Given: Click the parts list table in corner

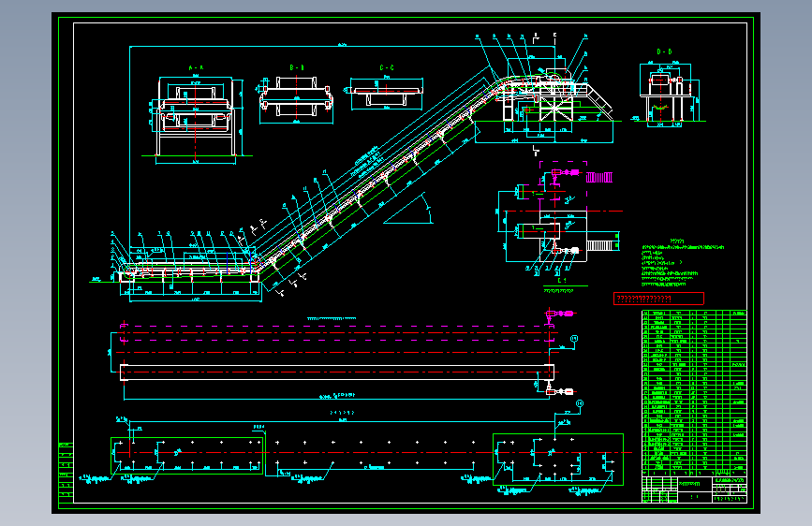Looking at the screenshot, I should pyautogui.click(x=694, y=392).
